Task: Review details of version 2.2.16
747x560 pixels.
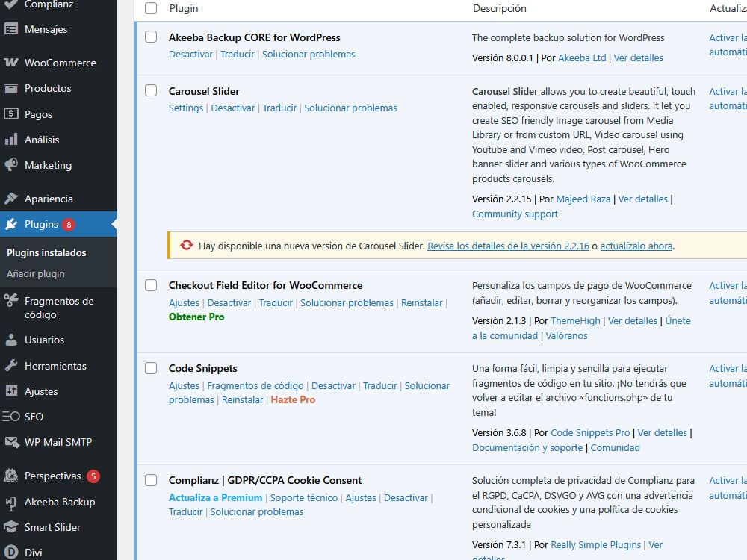Action: tap(508, 246)
